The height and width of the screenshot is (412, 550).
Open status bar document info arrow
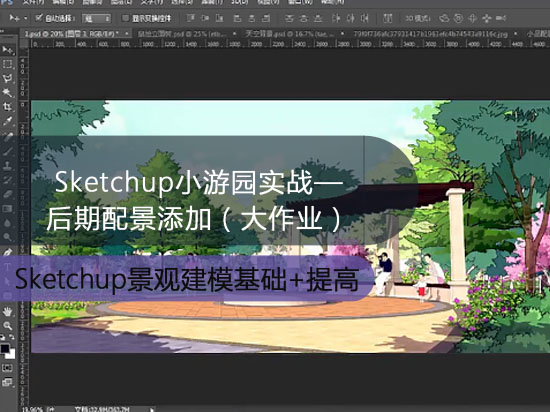[152, 409]
